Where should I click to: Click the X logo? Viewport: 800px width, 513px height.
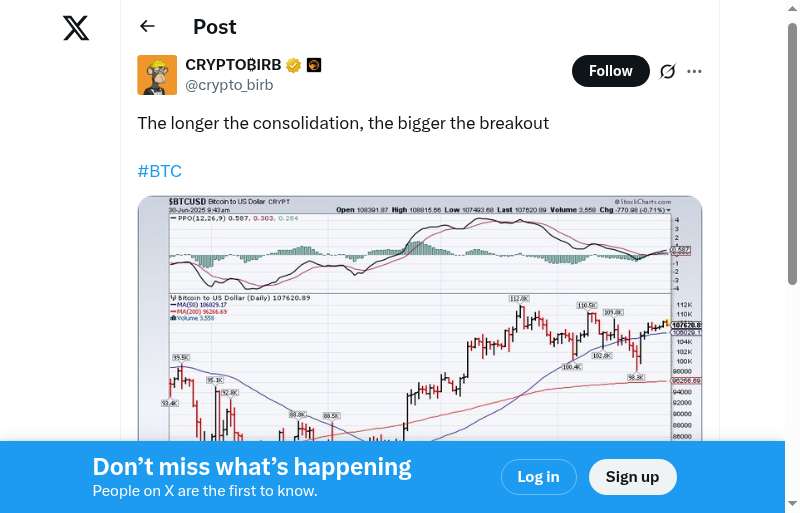(x=76, y=28)
